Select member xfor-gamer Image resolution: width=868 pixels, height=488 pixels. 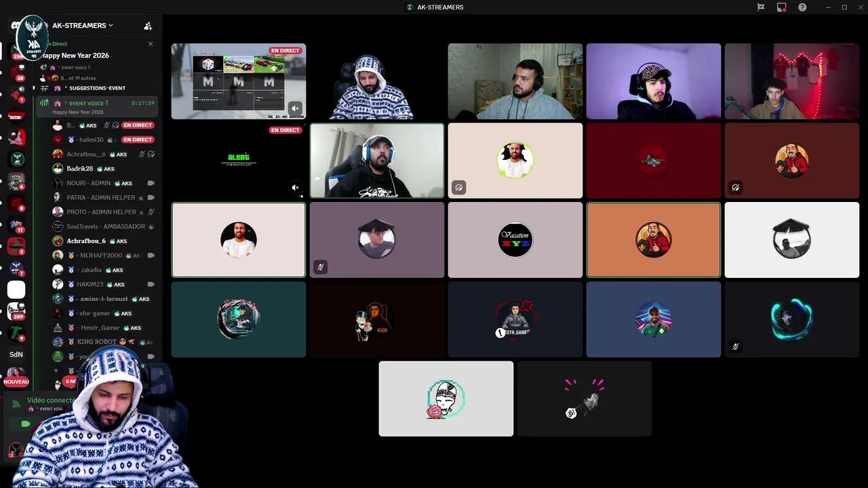[103, 313]
